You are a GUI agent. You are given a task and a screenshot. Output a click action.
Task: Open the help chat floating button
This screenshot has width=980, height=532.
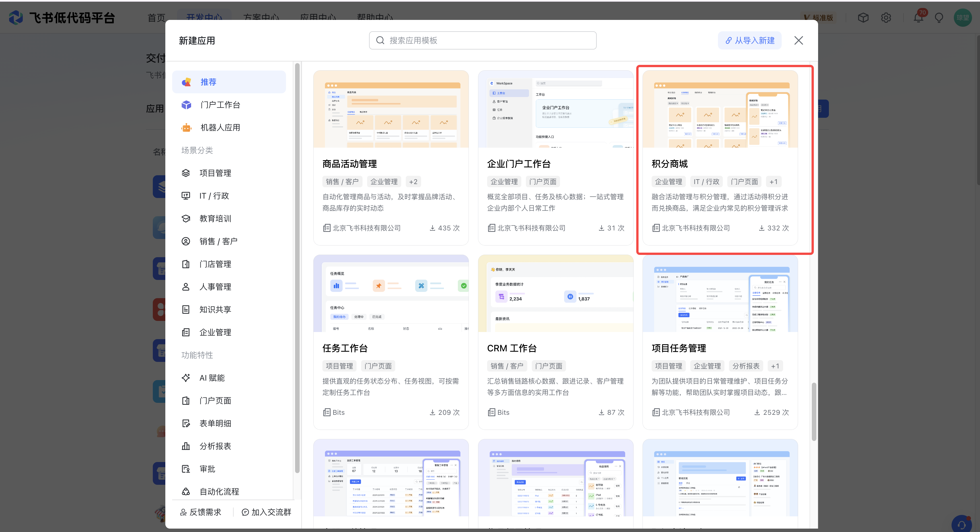962,524
